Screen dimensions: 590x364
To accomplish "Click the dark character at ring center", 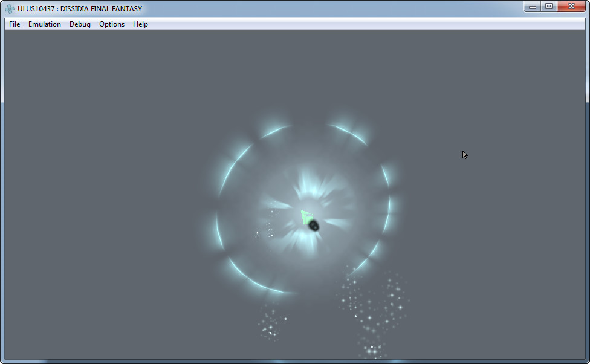I will [314, 226].
